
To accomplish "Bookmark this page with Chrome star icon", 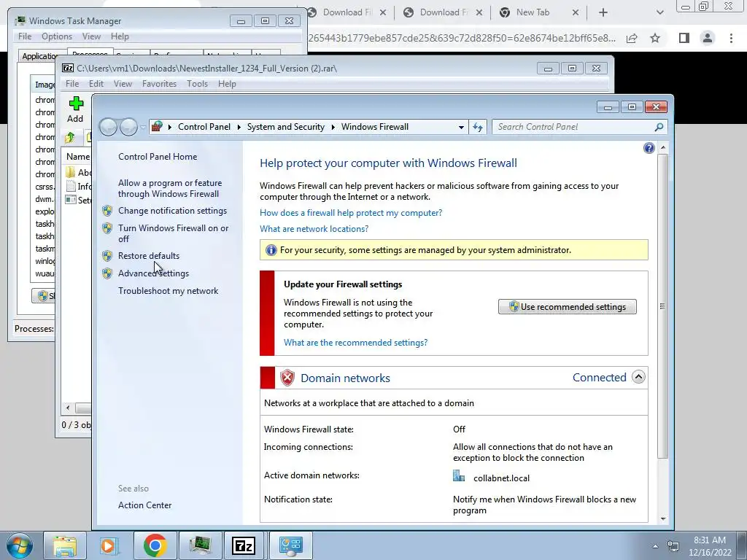I will click(656, 38).
